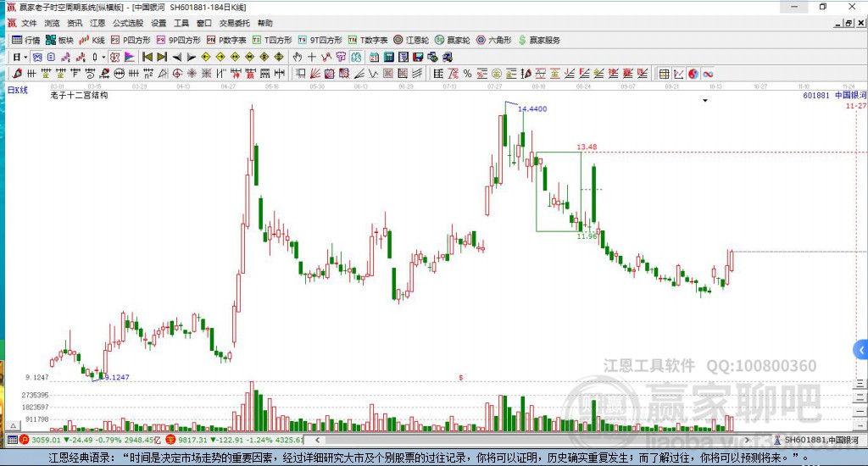The height and width of the screenshot is (466, 868).
Task: Open the 赢家轮 wheel tool
Action: click(x=453, y=40)
